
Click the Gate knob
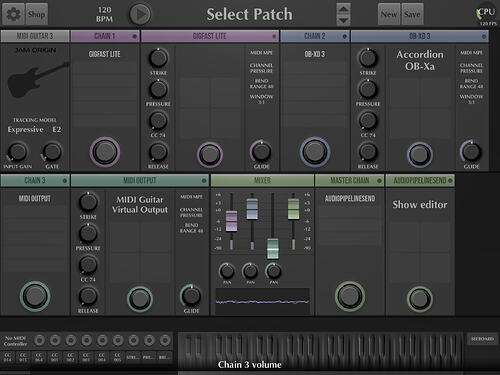tap(52, 152)
